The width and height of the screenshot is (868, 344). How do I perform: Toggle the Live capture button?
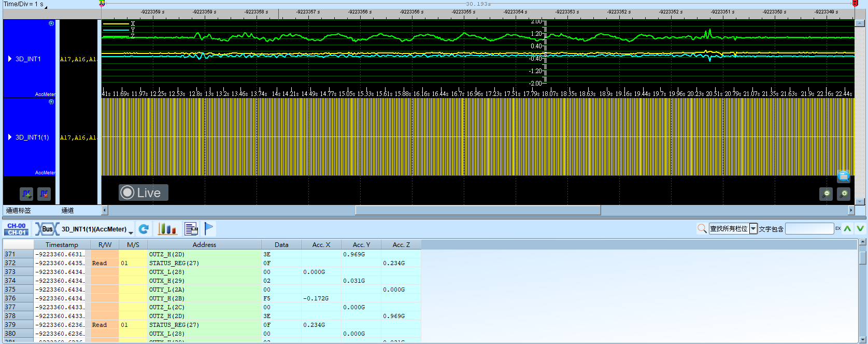(x=144, y=192)
